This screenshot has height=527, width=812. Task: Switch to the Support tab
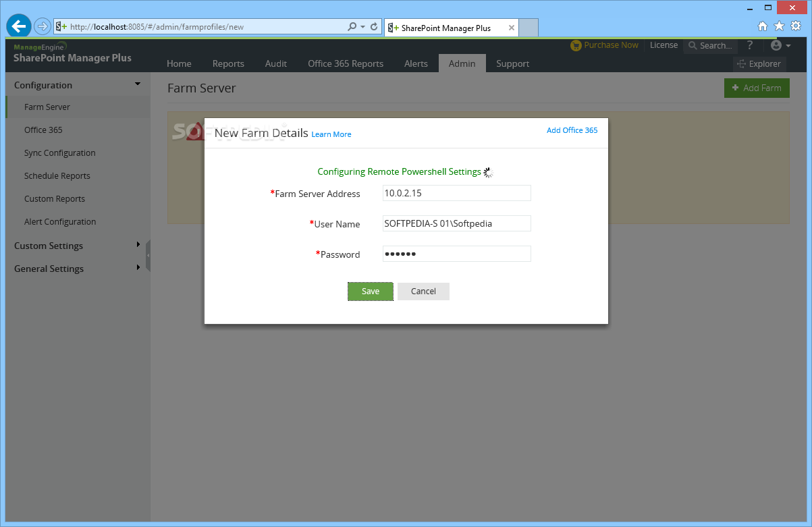click(x=512, y=63)
